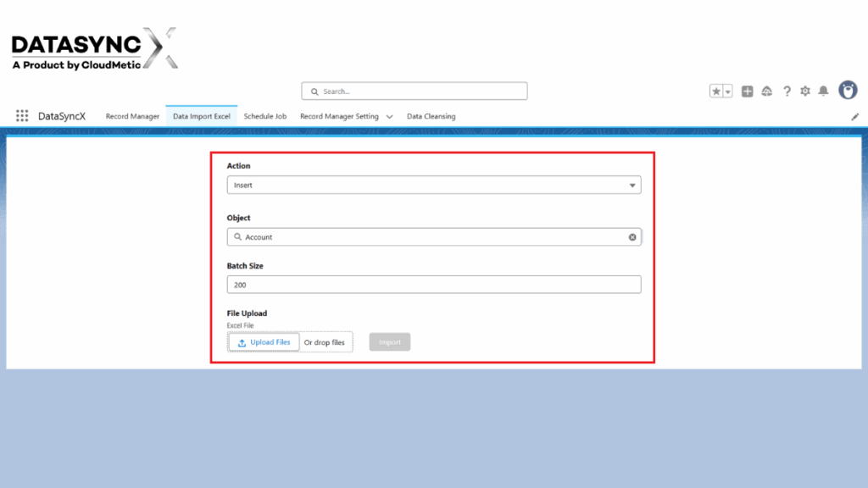Open the Trailhead guidance icon

(767, 91)
